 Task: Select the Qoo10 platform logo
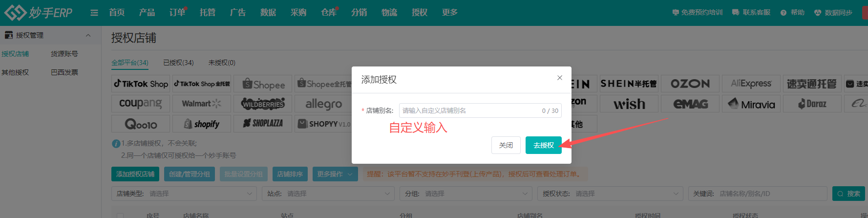(x=141, y=124)
